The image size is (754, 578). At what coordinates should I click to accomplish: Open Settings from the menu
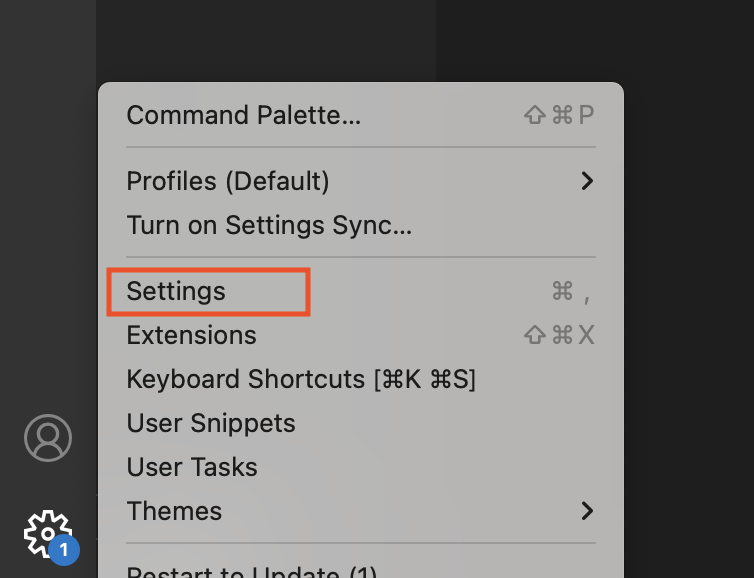176,291
